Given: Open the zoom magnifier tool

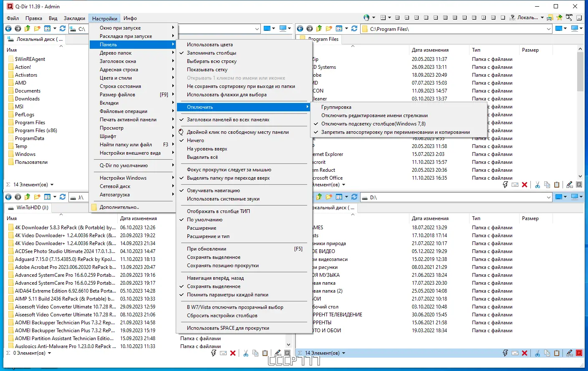Looking at the screenshot, I should coord(569,18).
